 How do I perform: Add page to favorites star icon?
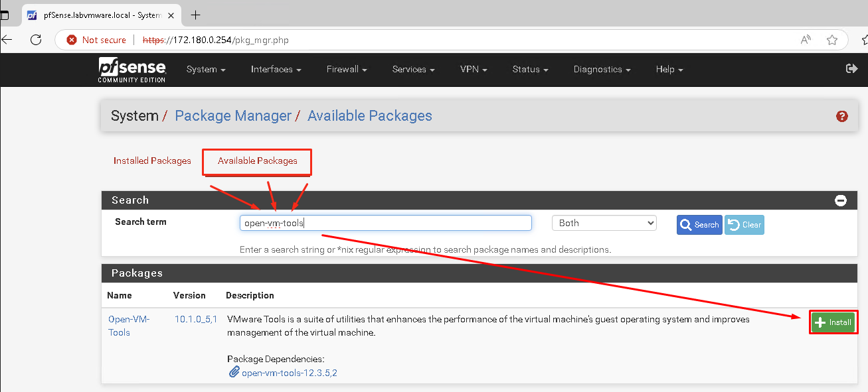point(832,40)
